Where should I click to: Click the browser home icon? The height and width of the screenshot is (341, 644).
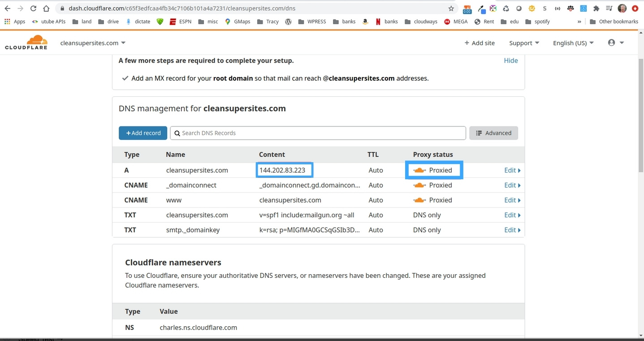point(46,9)
